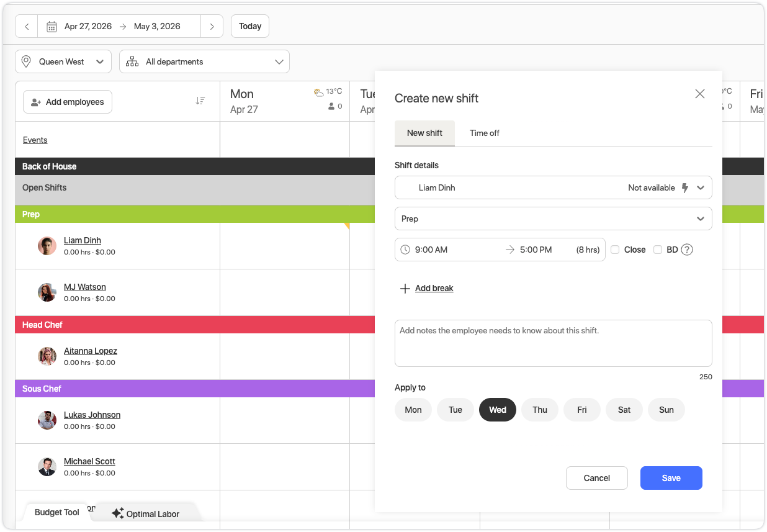This screenshot has height=532, width=767.
Task: Open the All departments dropdown
Action: point(204,61)
